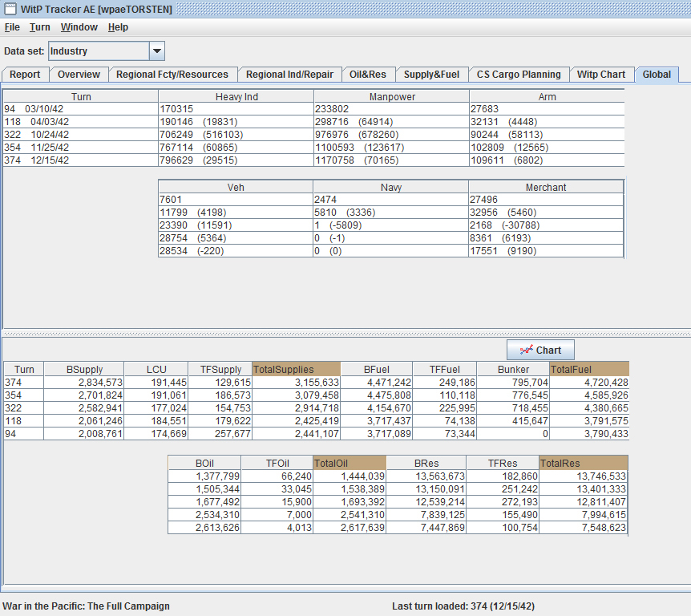Select the turn row '374 12/15/42'
The height and width of the screenshot is (616, 691).
click(x=81, y=160)
